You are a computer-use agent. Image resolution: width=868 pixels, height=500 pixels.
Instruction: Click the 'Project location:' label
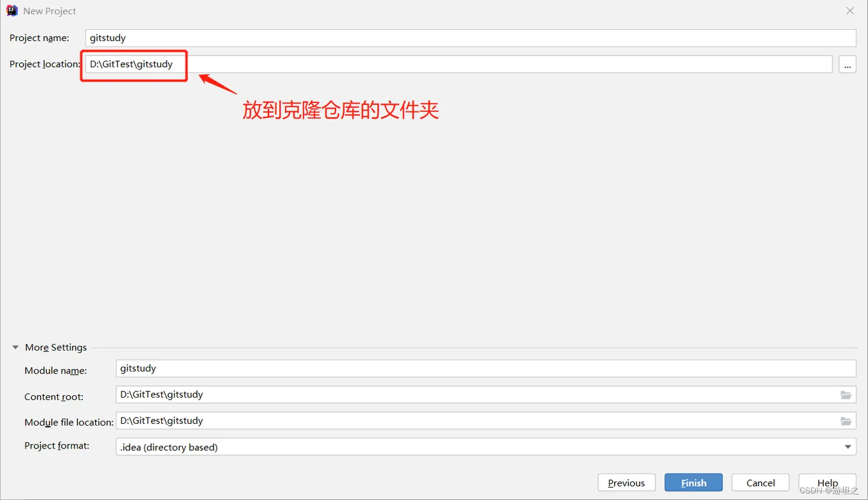(x=45, y=64)
